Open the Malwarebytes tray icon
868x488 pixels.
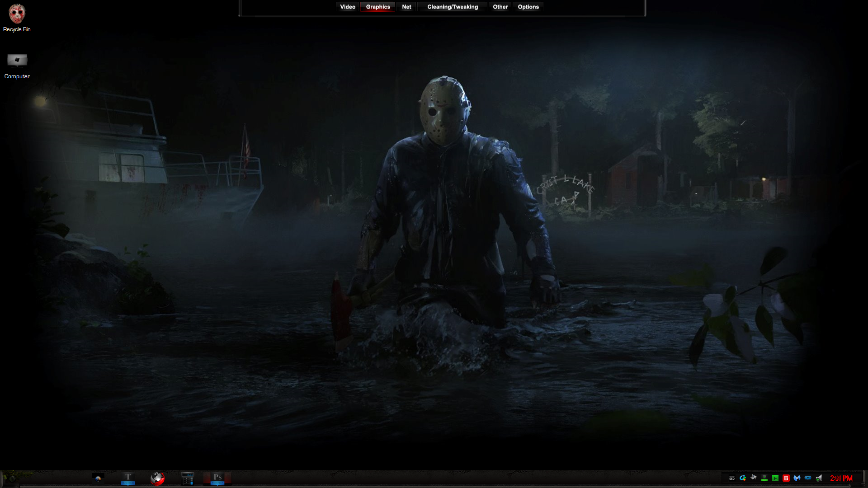tap(797, 478)
